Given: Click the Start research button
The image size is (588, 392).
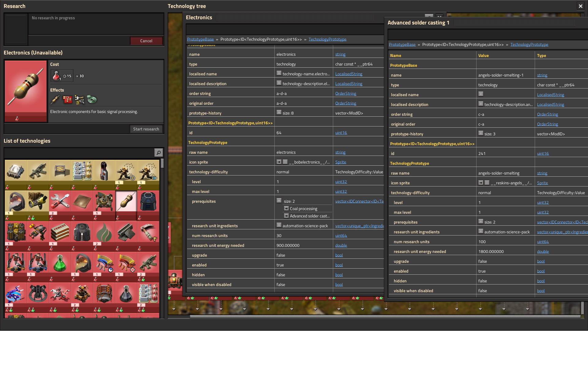Looking at the screenshot, I should click(x=146, y=129).
